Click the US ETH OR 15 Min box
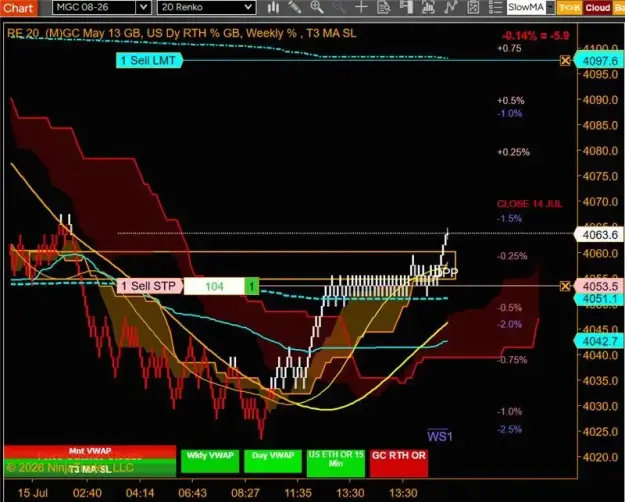Screen dimensions: 625x502 (x=336, y=463)
